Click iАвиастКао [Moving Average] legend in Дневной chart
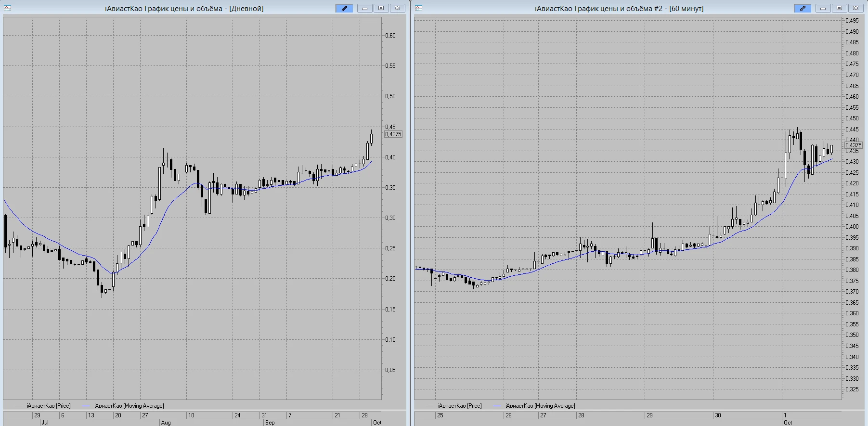The width and height of the screenshot is (868, 426). coord(129,406)
